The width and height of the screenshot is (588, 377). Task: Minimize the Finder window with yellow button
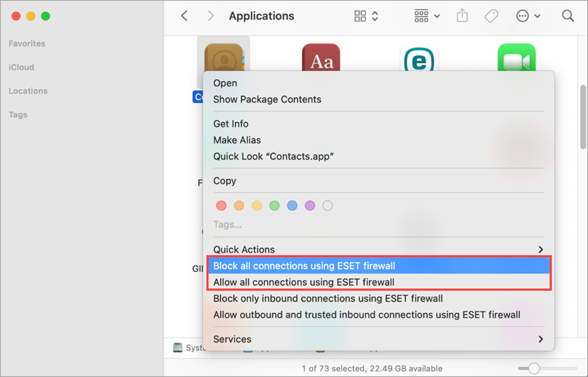(x=30, y=16)
